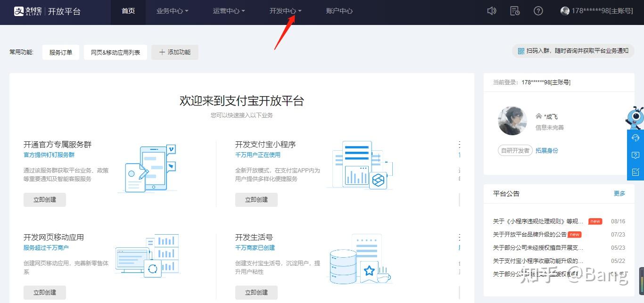The image size is (644, 303).
Task: Click the announcement speaker icon in top bar
Action: (492, 10)
